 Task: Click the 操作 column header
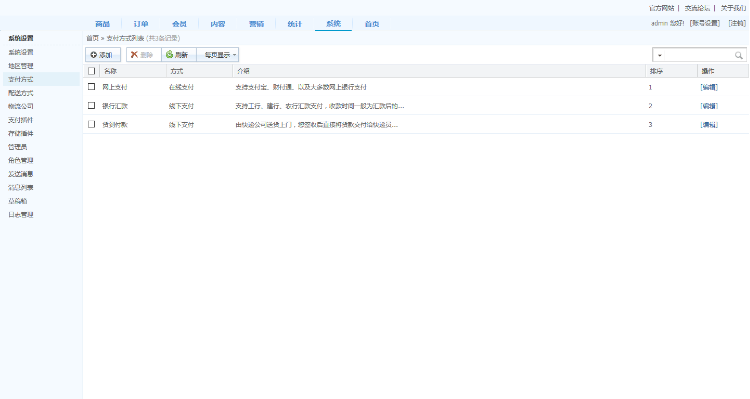click(707, 71)
